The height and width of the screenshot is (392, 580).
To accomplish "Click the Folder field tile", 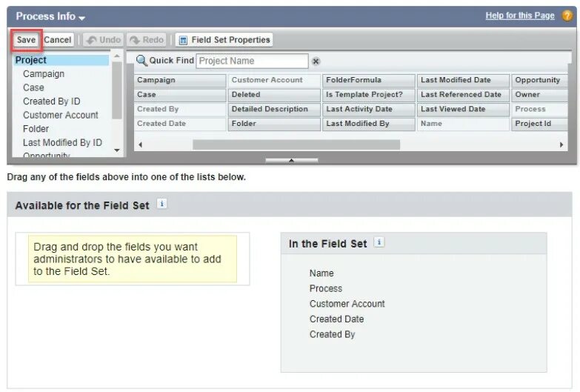I will click(275, 124).
